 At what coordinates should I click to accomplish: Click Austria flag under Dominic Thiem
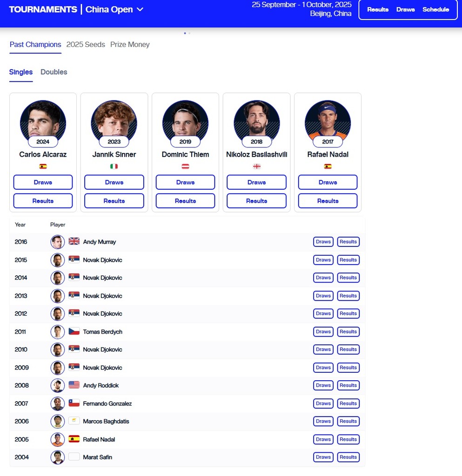185,166
